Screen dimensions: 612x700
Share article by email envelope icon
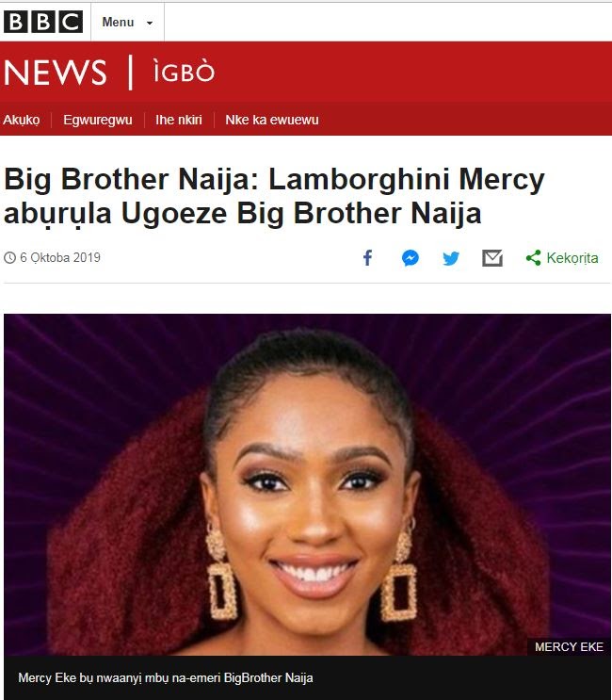[x=492, y=258]
